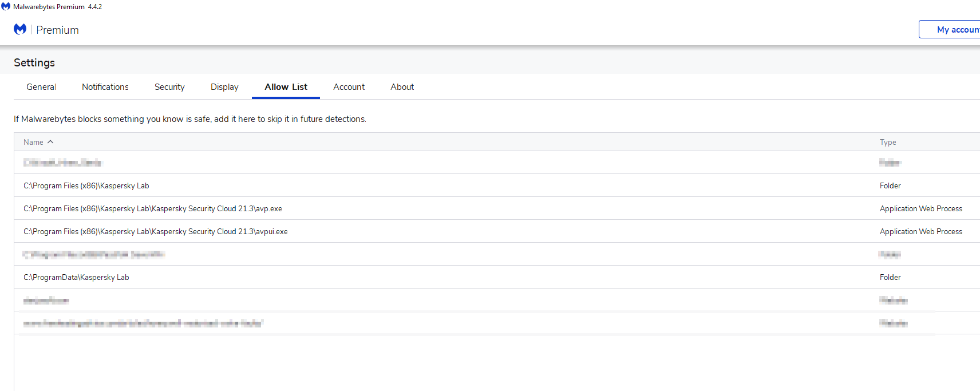Screen dimensions: 980x391
Task: Click the Premium label in the header
Action: [57, 30]
